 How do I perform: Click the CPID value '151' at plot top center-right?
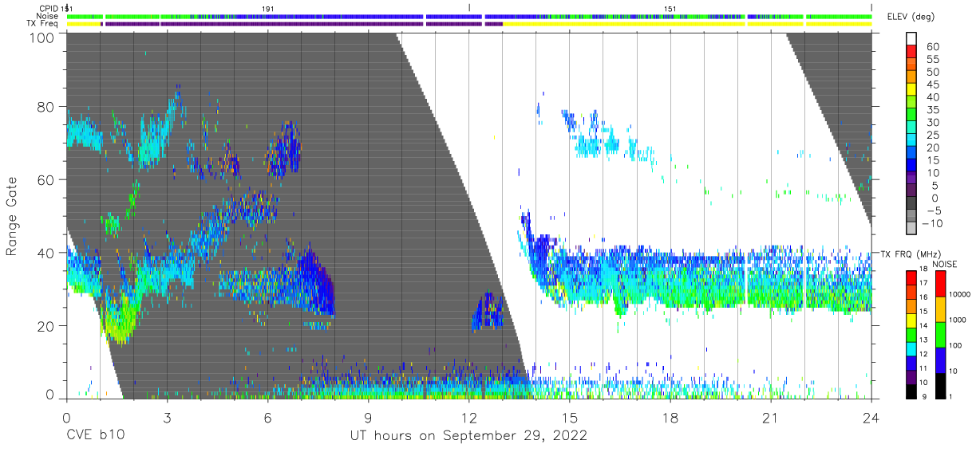click(x=671, y=8)
